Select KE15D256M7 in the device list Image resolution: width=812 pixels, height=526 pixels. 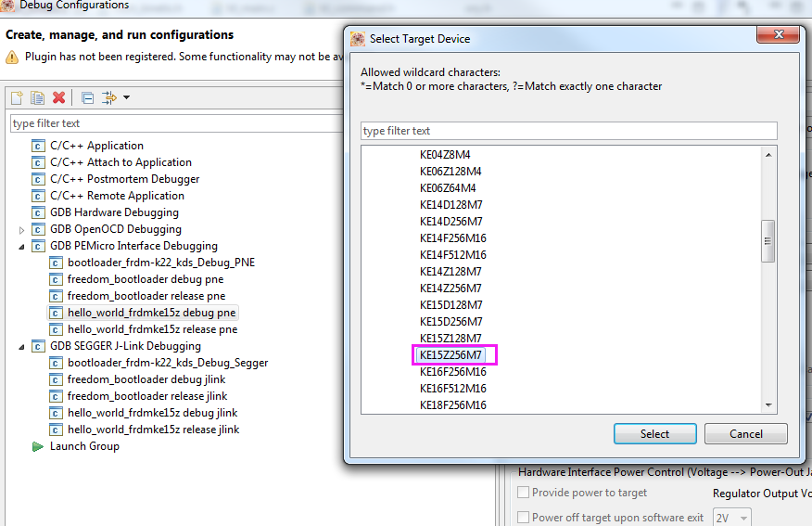(x=451, y=321)
